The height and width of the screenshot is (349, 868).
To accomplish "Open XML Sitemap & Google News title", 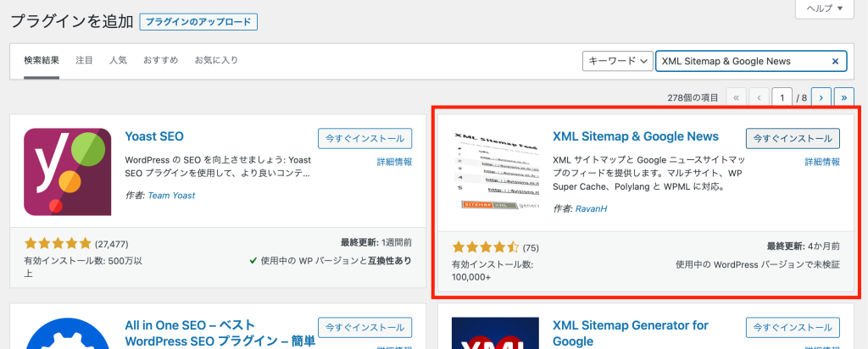I will pos(636,136).
